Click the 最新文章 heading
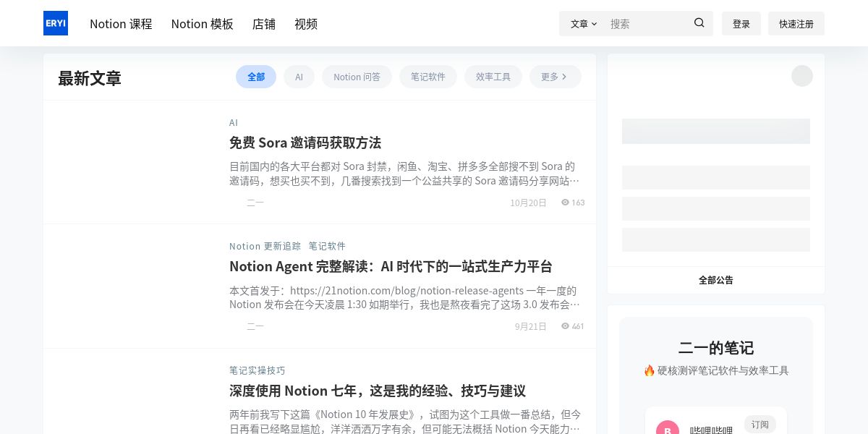The width and height of the screenshot is (868, 434). 90,78
